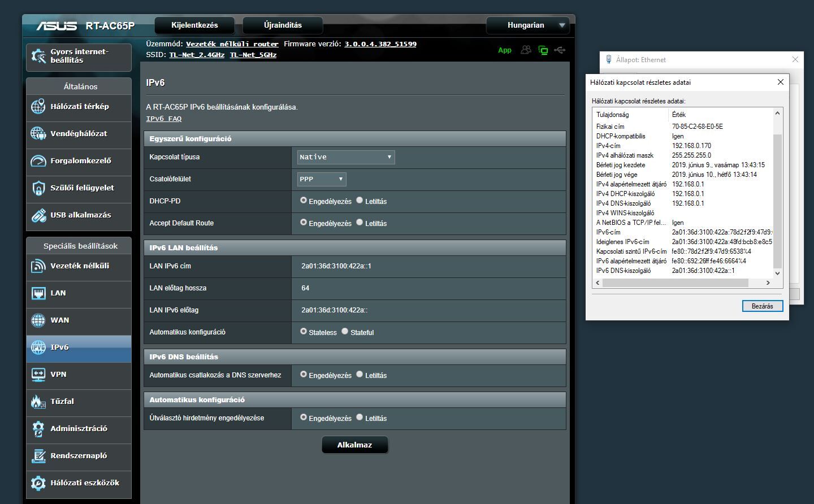
Task: Select the IPv4 alhálózati maszk row 255.255.255.0
Action: coord(683,155)
